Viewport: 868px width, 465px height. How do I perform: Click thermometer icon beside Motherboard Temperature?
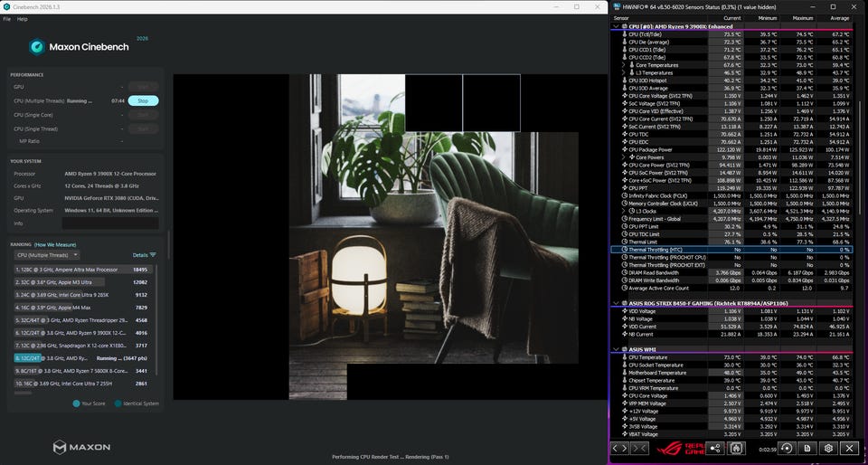[x=625, y=373]
